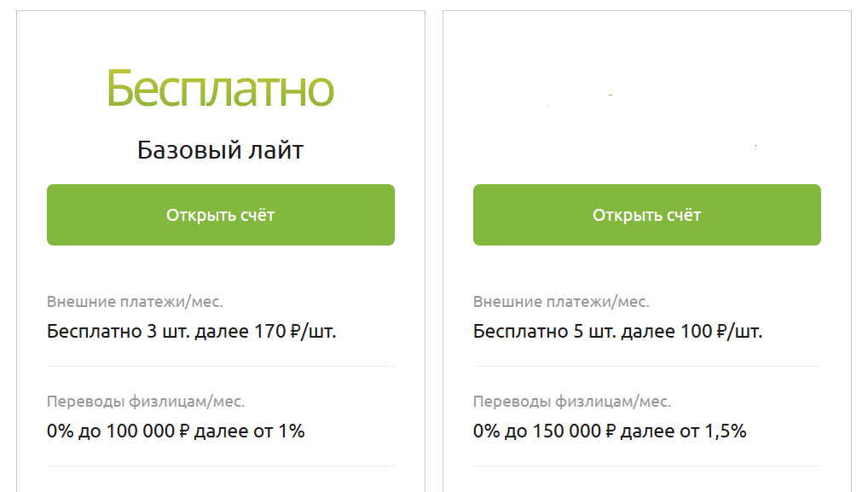Screen dimensions: 868x492
Task: Click Внешние платежи/мес. label in Базовый лайт card
Action: pyautogui.click(x=135, y=302)
